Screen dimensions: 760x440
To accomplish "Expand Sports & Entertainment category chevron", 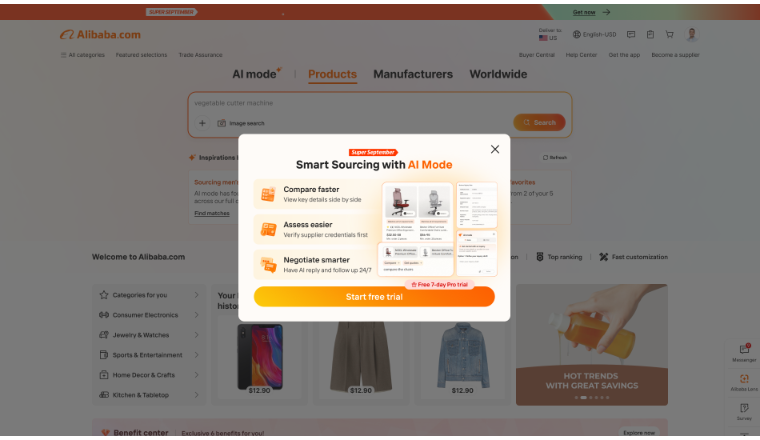I will coord(196,355).
